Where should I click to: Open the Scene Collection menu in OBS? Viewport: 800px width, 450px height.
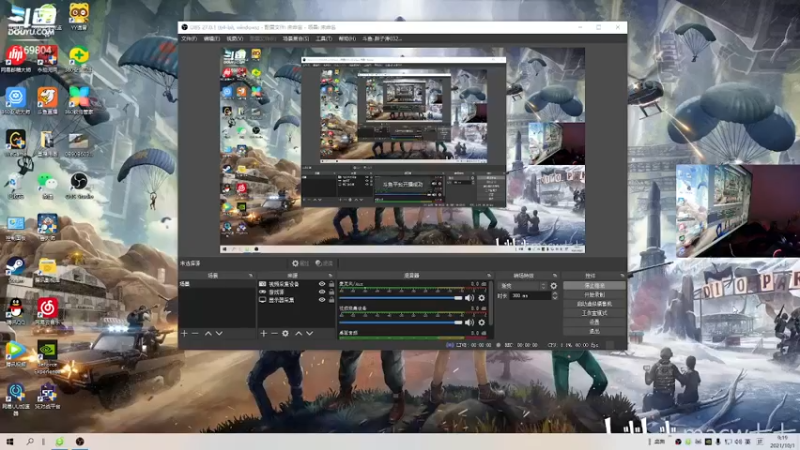coord(295,39)
